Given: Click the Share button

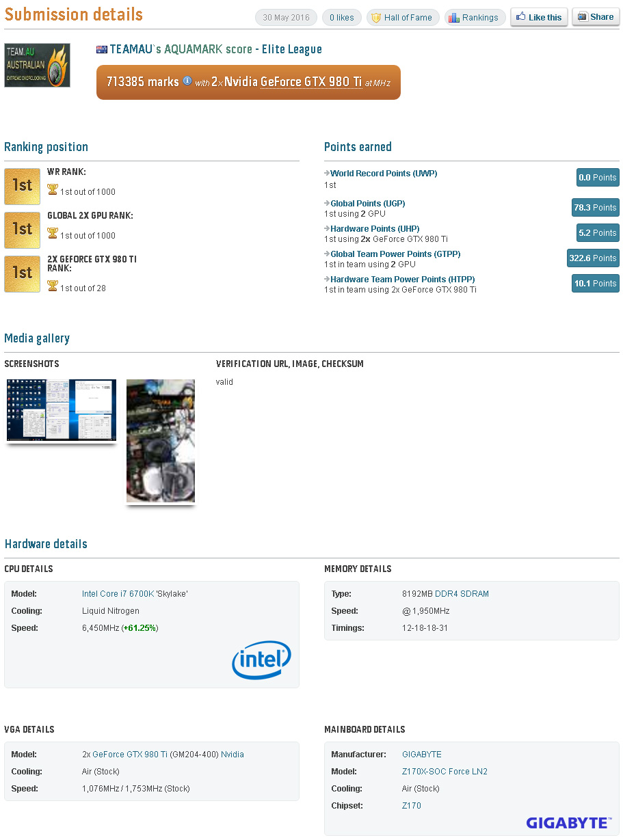Looking at the screenshot, I should 596,17.
